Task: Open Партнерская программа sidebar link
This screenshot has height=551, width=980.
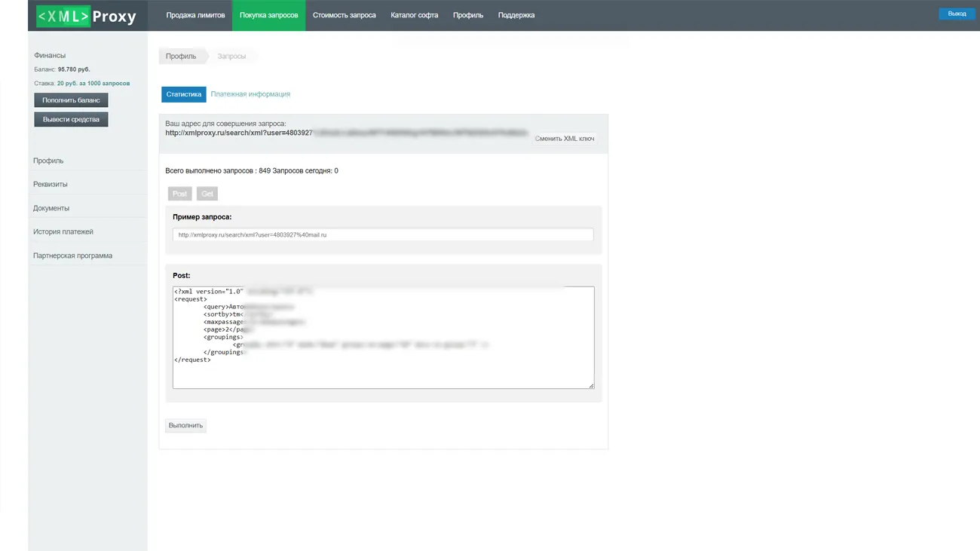Action: point(72,256)
